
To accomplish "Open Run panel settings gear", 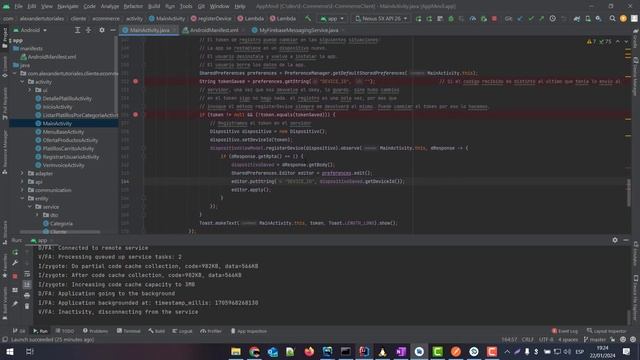I will [615, 240].
